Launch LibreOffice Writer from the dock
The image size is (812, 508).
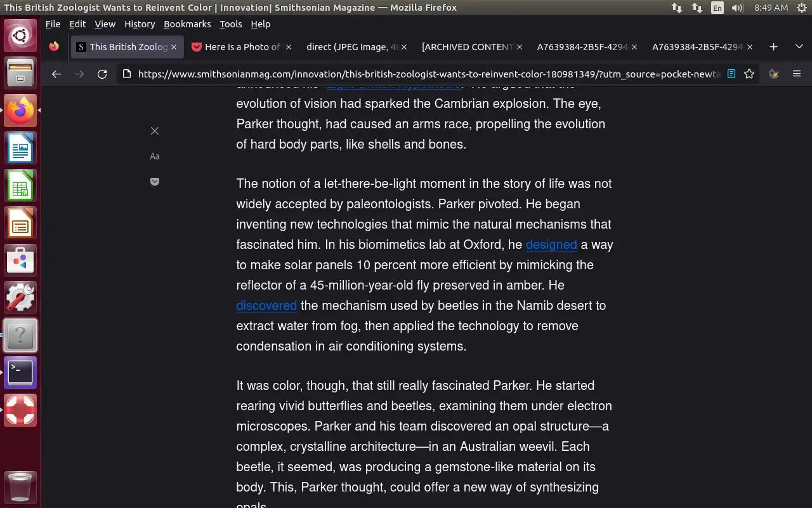click(20, 149)
